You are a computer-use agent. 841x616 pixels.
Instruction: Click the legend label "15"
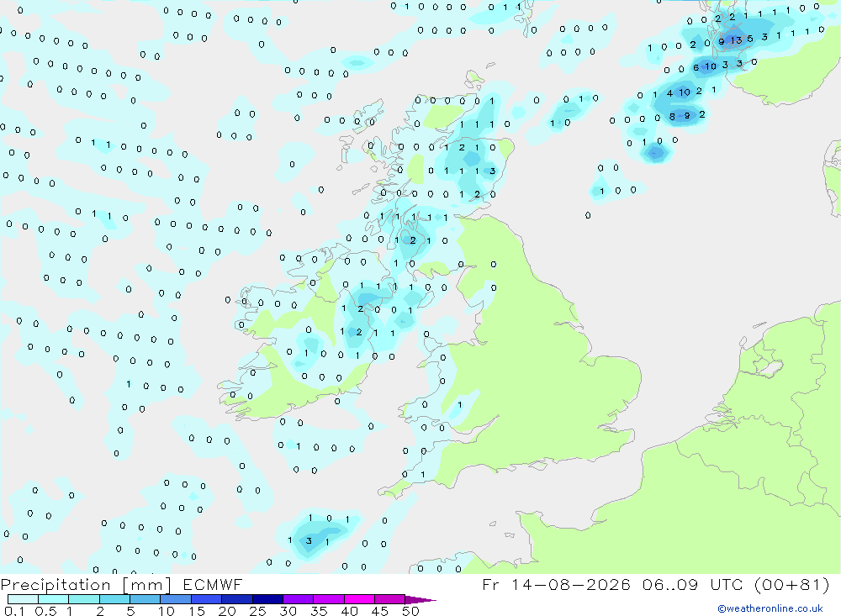[196, 611]
